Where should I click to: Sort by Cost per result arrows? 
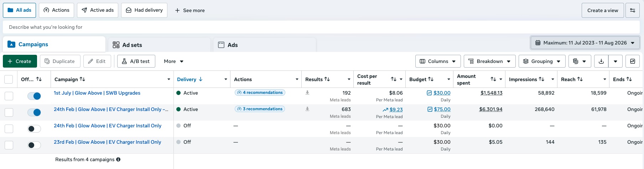394,79
